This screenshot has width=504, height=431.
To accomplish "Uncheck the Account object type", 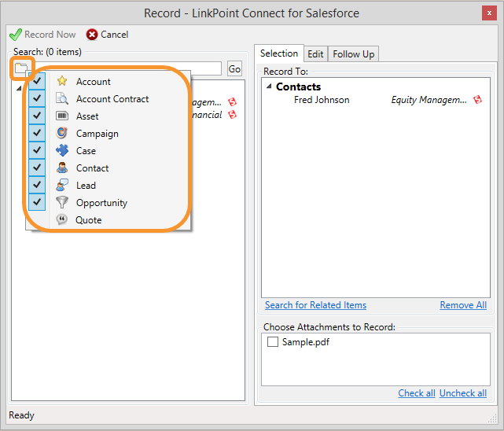I will [x=37, y=80].
